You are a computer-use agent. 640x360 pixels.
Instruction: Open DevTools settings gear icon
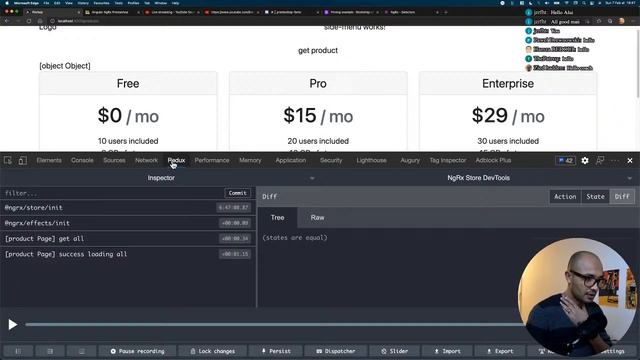(585, 160)
